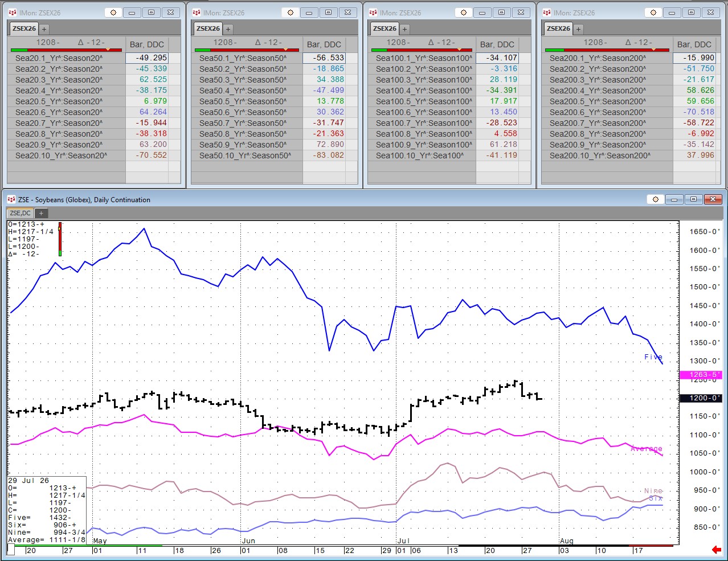The width and height of the screenshot is (728, 561).
Task: Click the magenta 1263-5 price label on chart
Action: [x=701, y=375]
